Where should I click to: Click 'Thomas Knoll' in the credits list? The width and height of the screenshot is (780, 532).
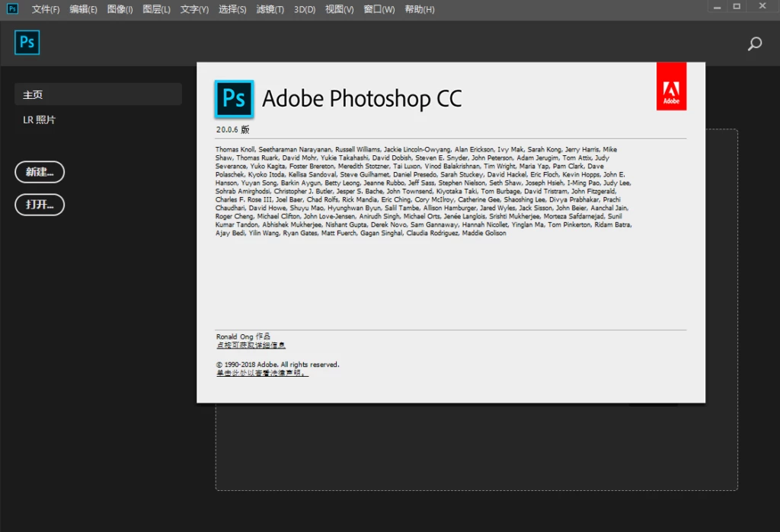tap(235, 149)
